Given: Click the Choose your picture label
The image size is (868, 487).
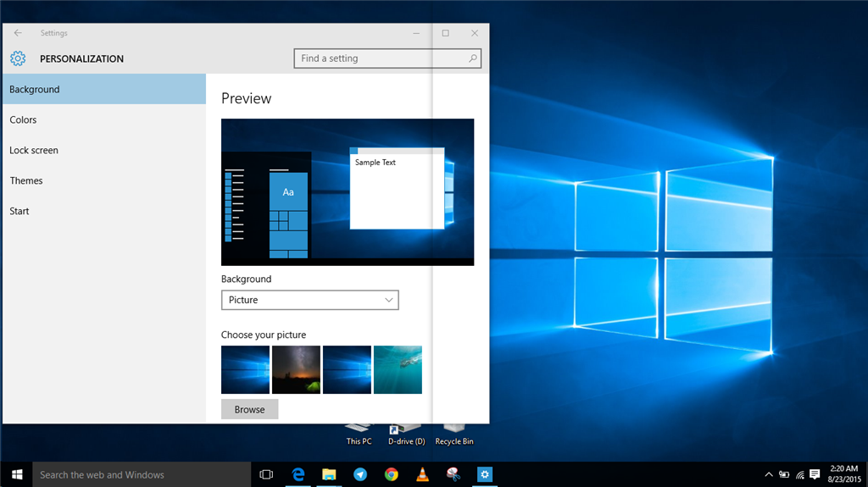Looking at the screenshot, I should pyautogui.click(x=264, y=335).
